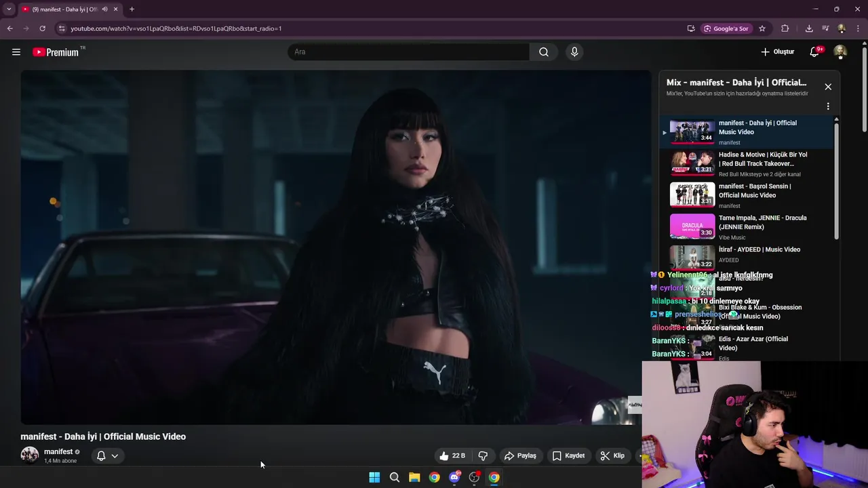
Task: Go back in browser history
Action: click(x=9, y=28)
